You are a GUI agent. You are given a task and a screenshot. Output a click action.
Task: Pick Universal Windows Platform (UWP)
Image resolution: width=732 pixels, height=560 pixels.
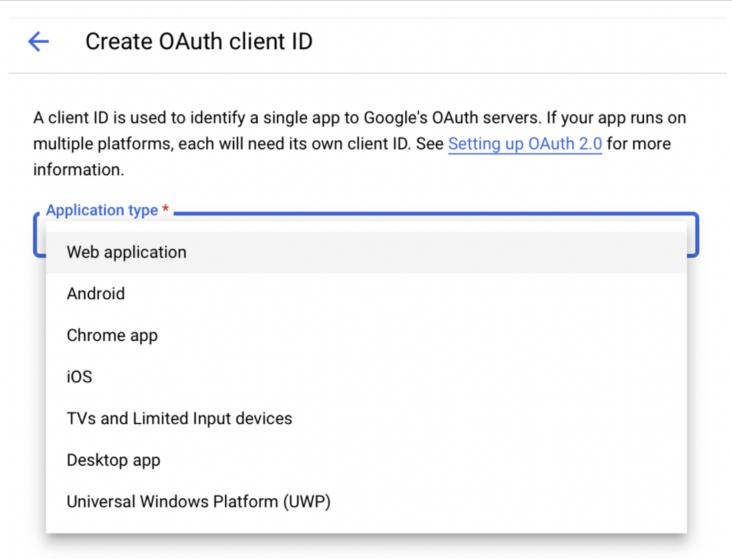point(198,501)
